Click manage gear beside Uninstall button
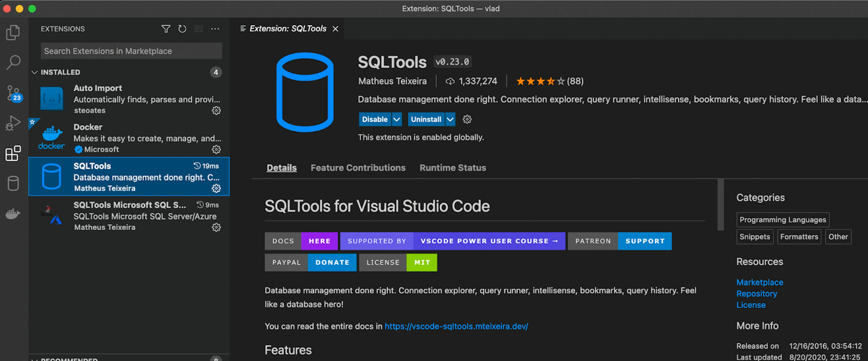This screenshot has width=868, height=361. pos(467,119)
